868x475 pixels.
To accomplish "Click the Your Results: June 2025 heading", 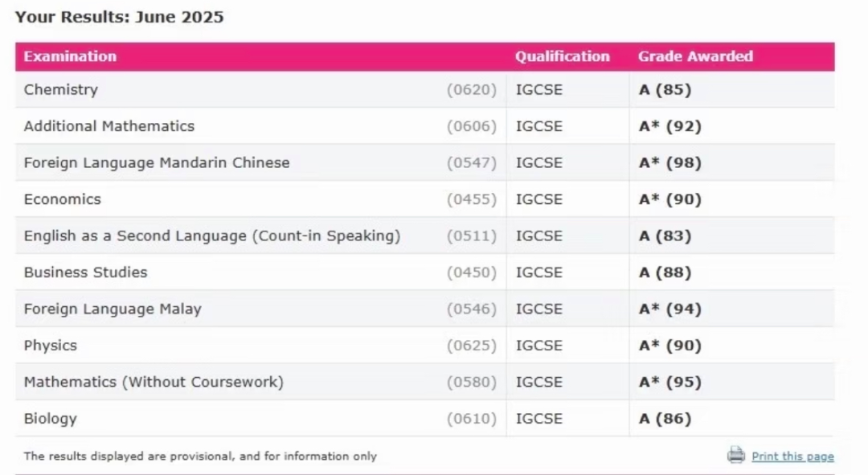I will (119, 17).
